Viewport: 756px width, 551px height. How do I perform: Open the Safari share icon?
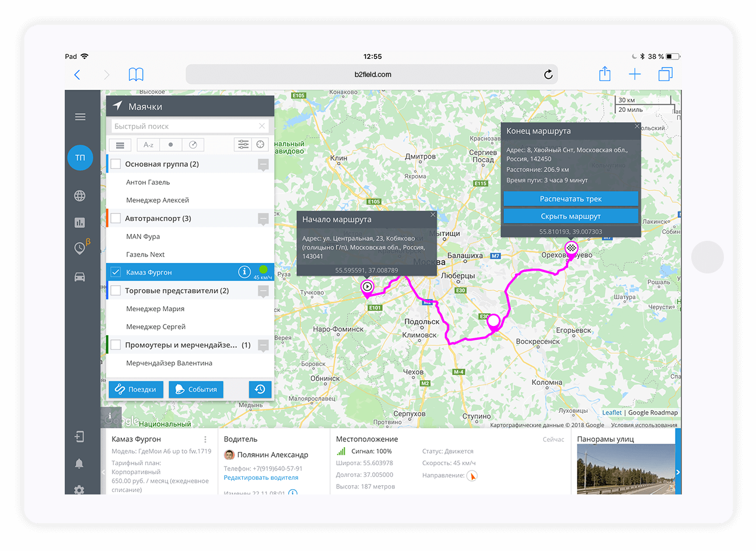coord(605,73)
